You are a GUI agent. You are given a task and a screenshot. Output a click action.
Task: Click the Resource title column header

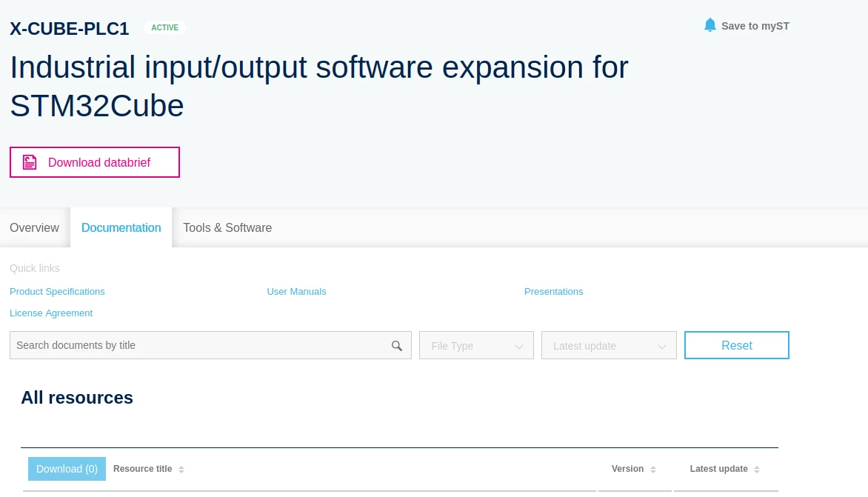coord(142,469)
